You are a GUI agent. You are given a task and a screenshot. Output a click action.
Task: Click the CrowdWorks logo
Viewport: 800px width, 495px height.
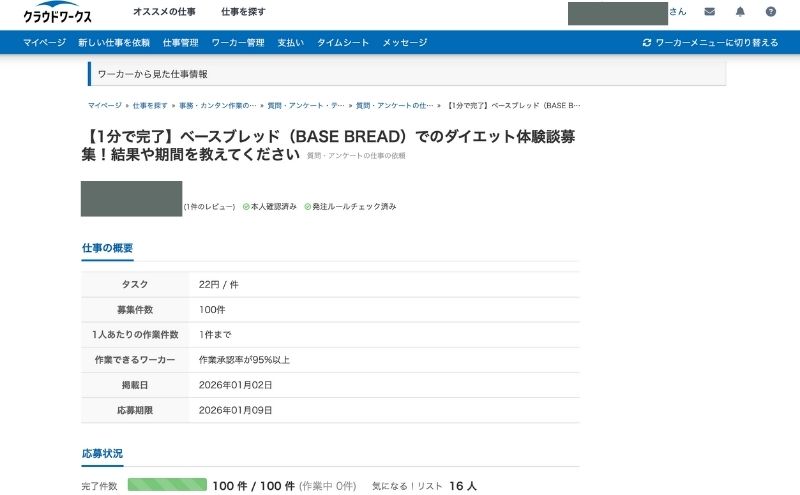click(57, 12)
